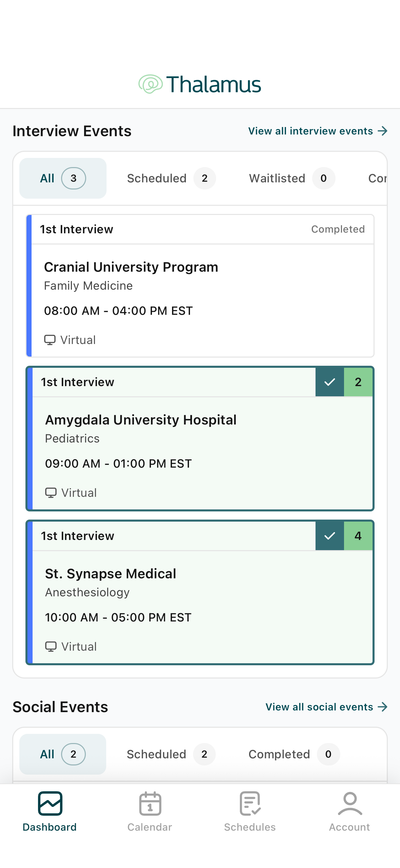400x868 pixels.
Task: Select the Completed tab under Social Events
Action: click(x=294, y=754)
